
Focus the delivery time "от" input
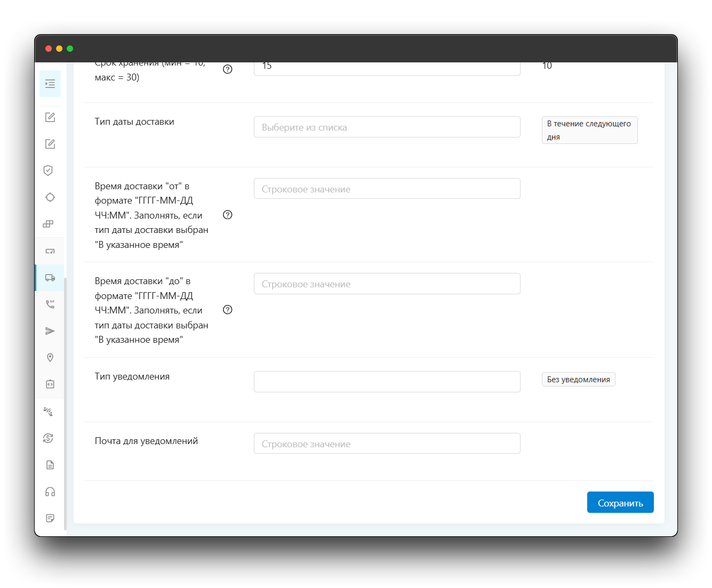387,189
